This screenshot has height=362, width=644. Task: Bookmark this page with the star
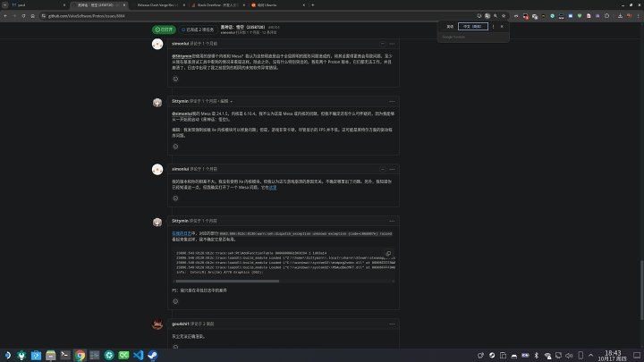point(504,16)
